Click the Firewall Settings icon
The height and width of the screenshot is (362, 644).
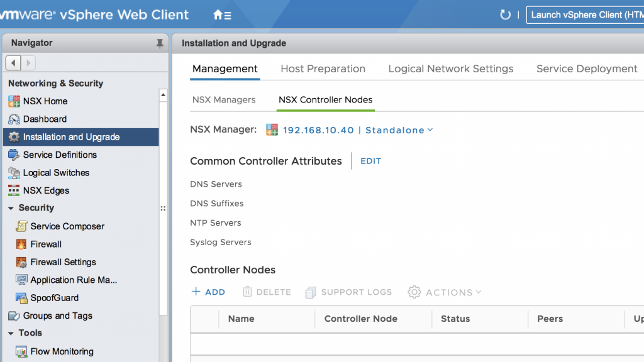tap(21, 262)
